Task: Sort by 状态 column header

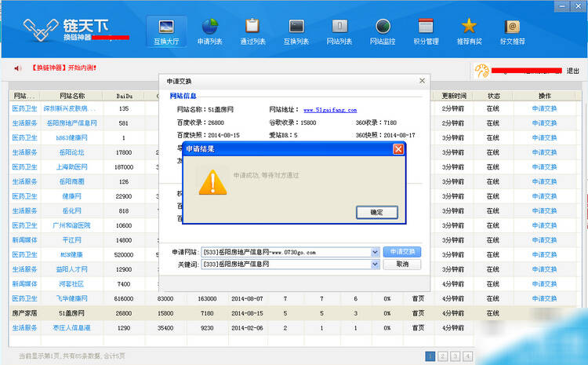Action: pyautogui.click(x=493, y=96)
